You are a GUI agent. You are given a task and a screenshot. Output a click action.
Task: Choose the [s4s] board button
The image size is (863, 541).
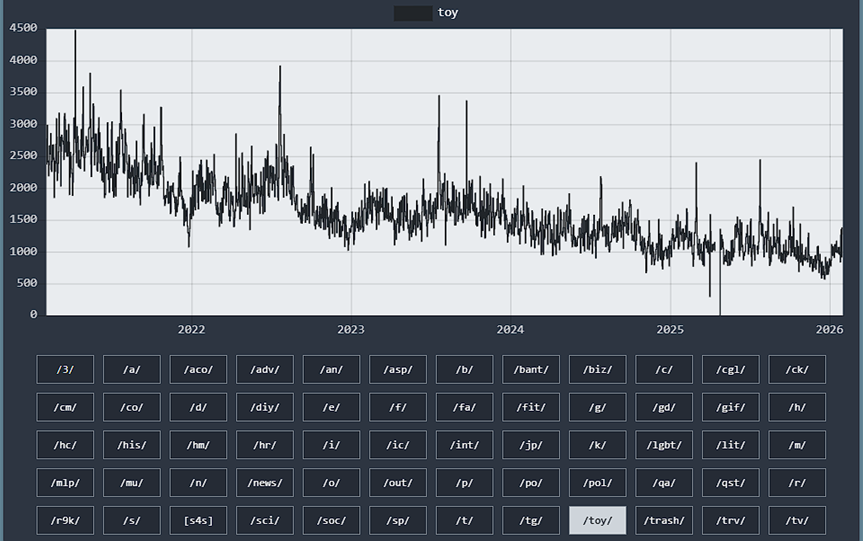tap(198, 520)
